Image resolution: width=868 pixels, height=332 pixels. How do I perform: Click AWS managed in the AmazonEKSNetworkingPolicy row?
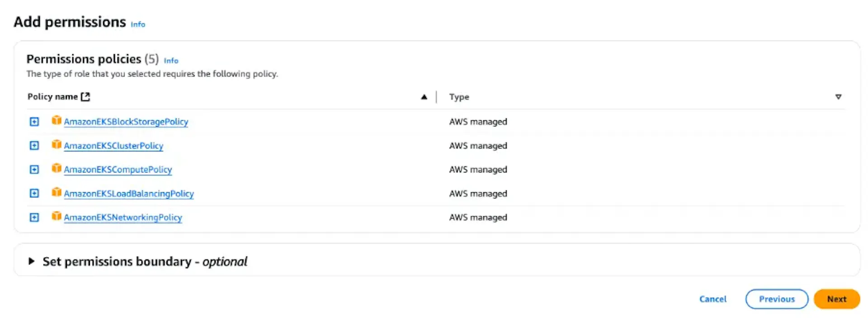tap(478, 217)
